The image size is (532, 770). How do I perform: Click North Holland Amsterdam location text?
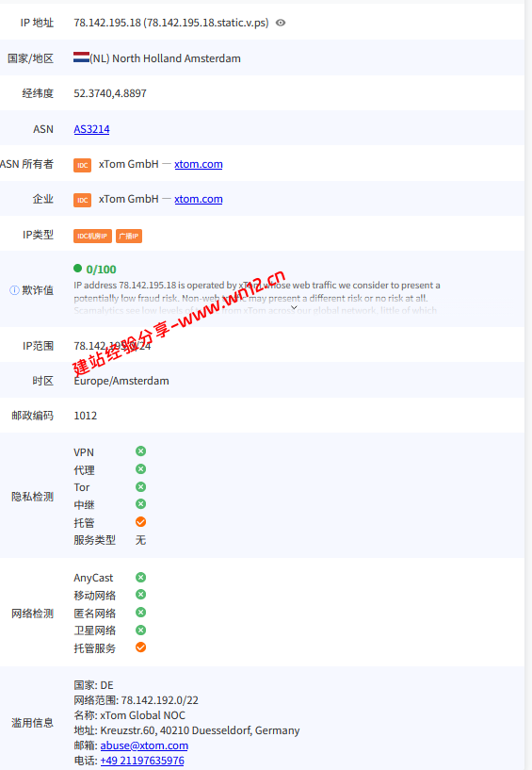click(177, 58)
